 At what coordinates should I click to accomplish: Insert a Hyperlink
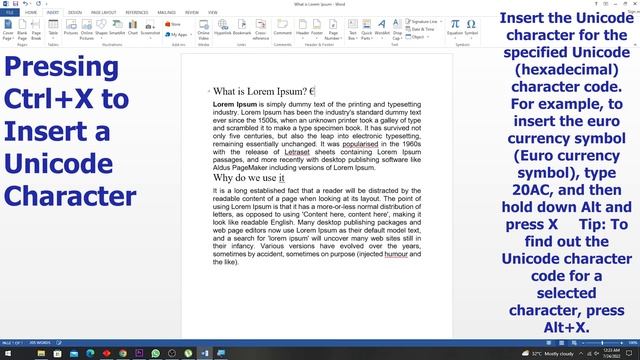point(222,27)
